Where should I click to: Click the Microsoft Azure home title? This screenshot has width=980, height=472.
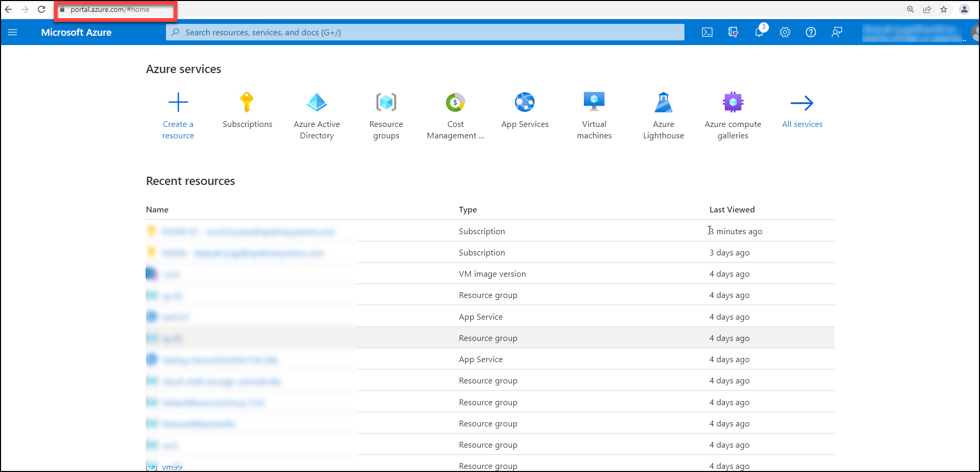coord(76,32)
